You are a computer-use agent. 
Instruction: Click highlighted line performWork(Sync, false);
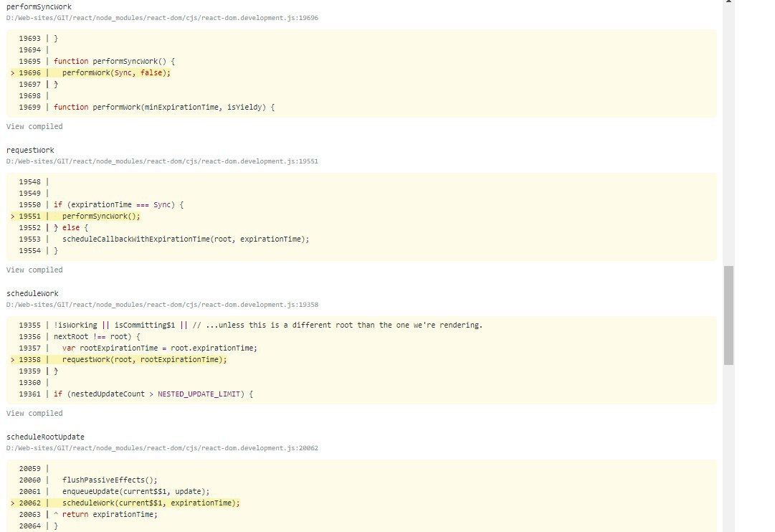116,72
